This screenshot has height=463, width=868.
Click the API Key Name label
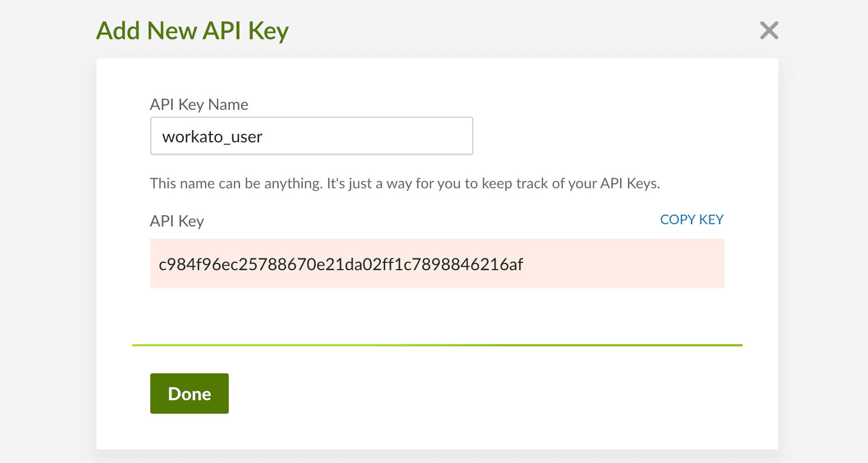[x=199, y=104]
